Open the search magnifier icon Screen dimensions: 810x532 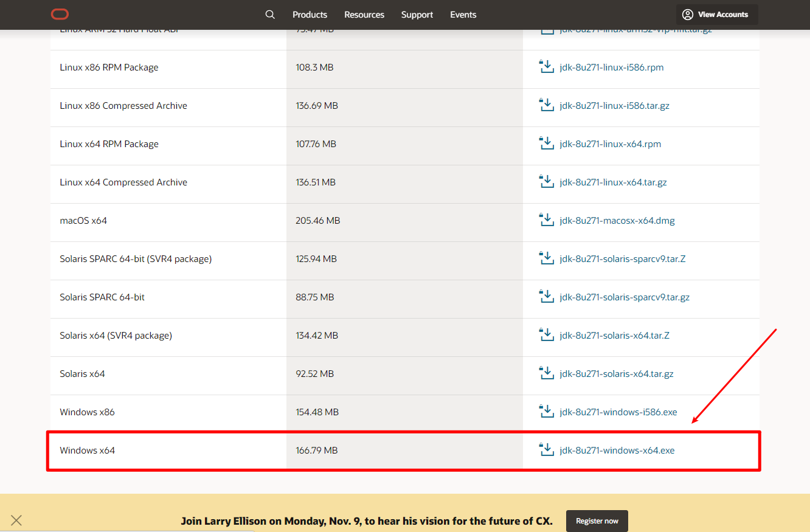tap(270, 15)
